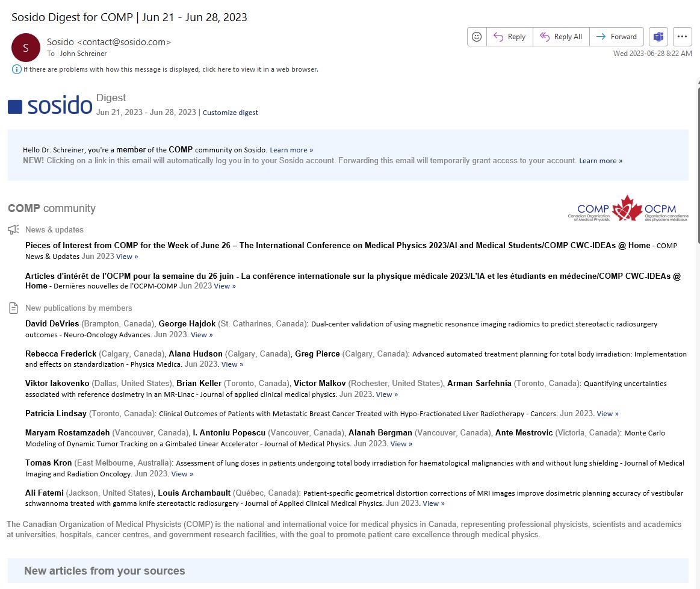The height and width of the screenshot is (589, 700).
Task: Open Louis Archambault author profile
Action: (x=194, y=493)
